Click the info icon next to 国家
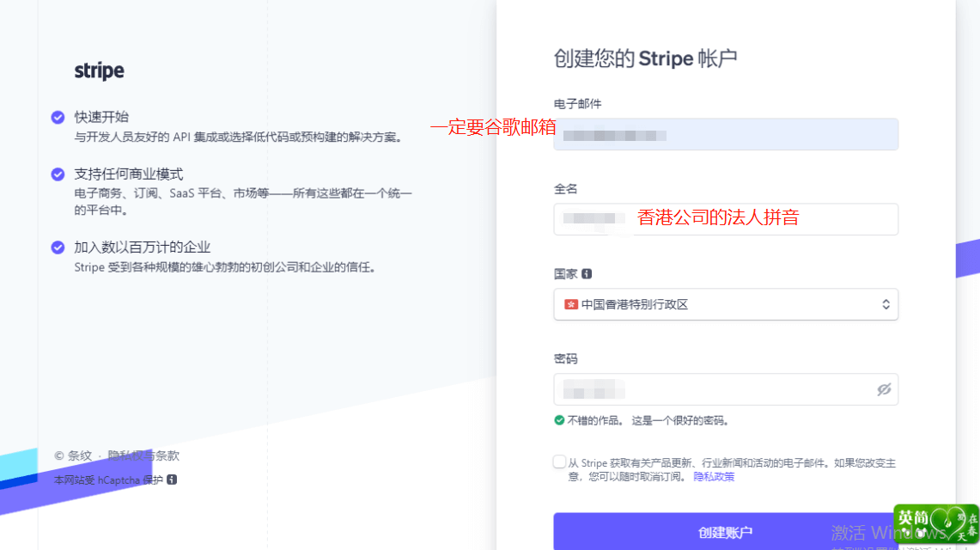This screenshot has width=980, height=550. tap(587, 274)
